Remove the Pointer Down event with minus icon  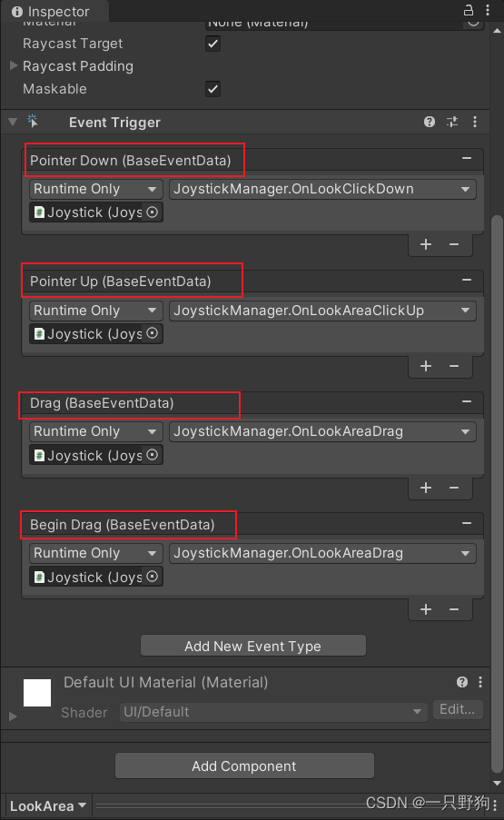coord(467,158)
